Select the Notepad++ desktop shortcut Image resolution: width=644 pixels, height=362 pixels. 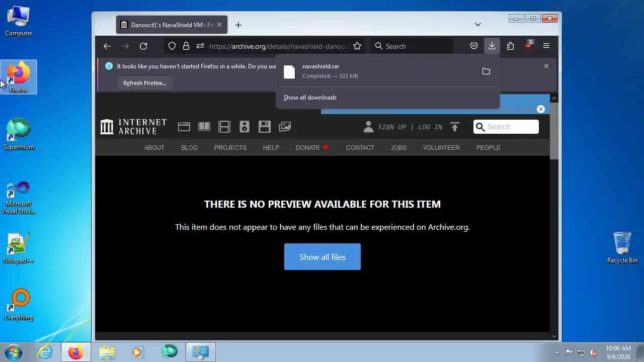pos(19,248)
